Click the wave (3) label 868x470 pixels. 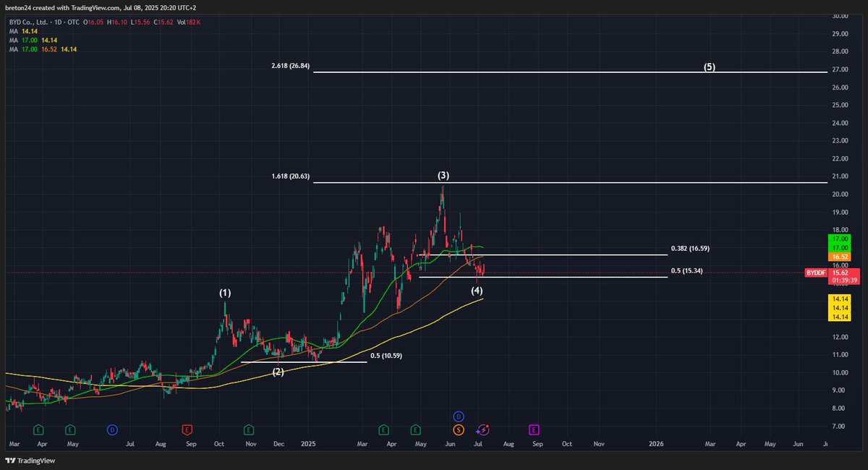point(443,176)
